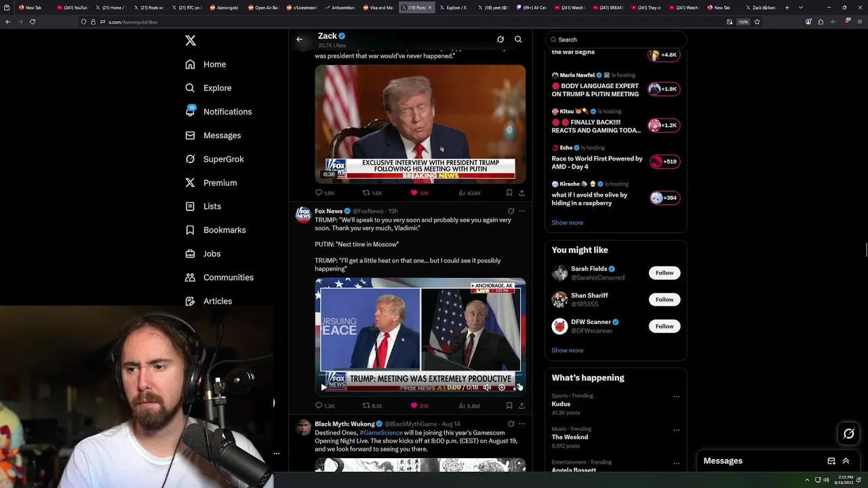Compose a new message in the Messages drawer
The image size is (868, 488).
831,461
